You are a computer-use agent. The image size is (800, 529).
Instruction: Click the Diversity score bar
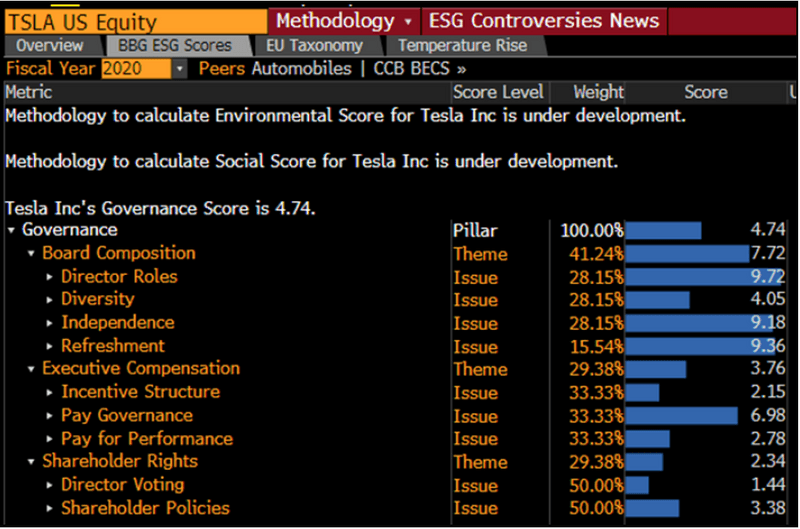tap(658, 300)
